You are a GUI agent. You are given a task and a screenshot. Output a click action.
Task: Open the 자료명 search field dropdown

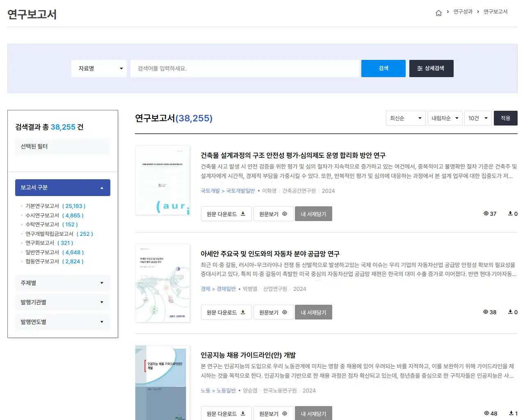(x=98, y=68)
